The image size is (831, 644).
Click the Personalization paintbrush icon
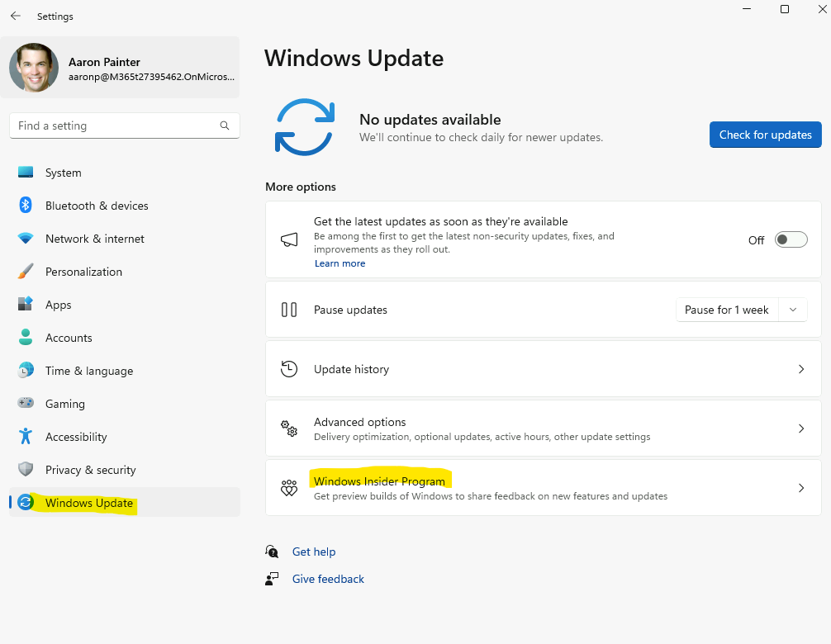pos(26,271)
